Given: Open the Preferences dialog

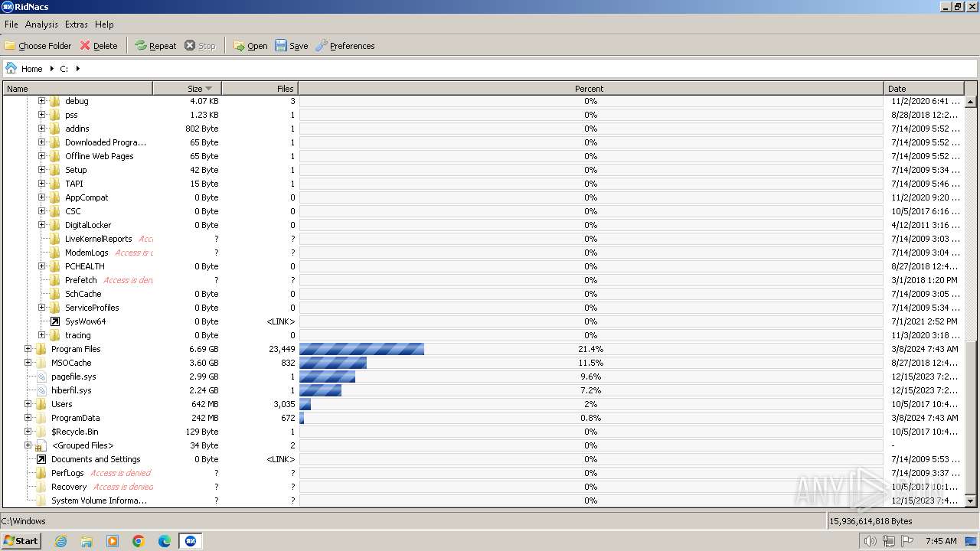Looking at the screenshot, I should tap(345, 46).
